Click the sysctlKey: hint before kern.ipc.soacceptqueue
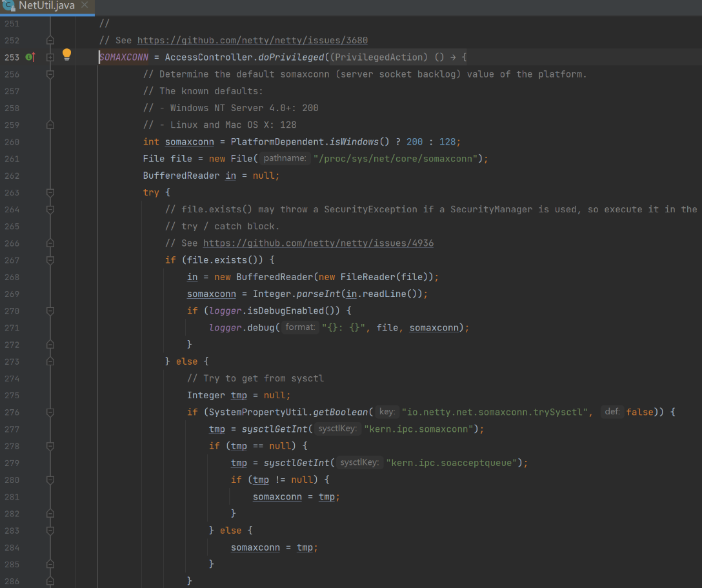 point(359,463)
